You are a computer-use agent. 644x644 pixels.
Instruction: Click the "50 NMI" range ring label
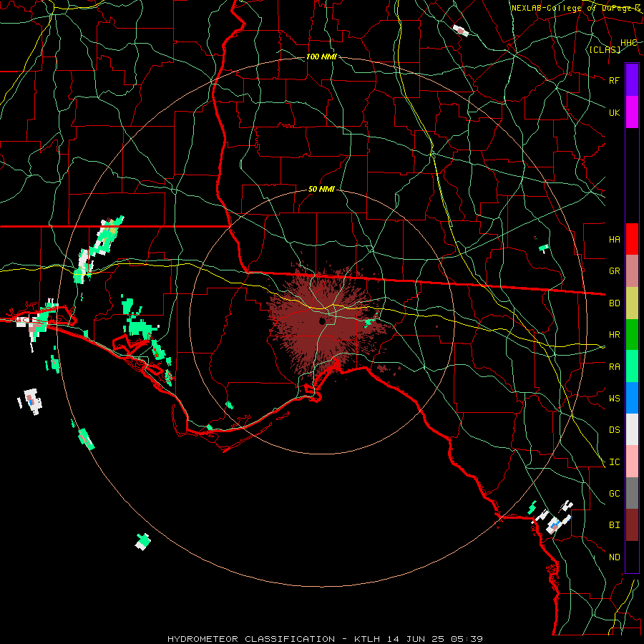pyautogui.click(x=321, y=189)
